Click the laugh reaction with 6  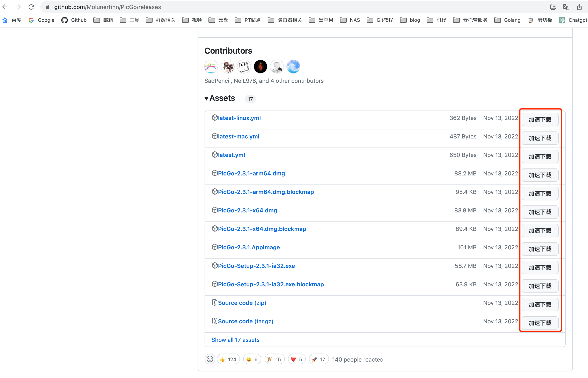252,359
